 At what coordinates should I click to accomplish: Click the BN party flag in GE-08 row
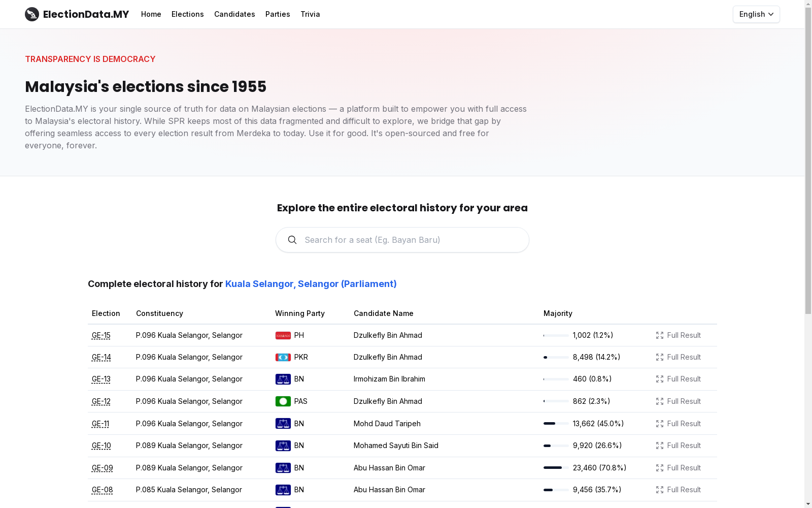click(283, 490)
